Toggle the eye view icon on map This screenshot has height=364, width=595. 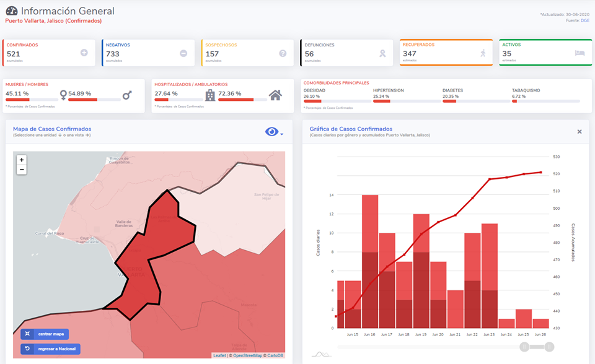(271, 132)
